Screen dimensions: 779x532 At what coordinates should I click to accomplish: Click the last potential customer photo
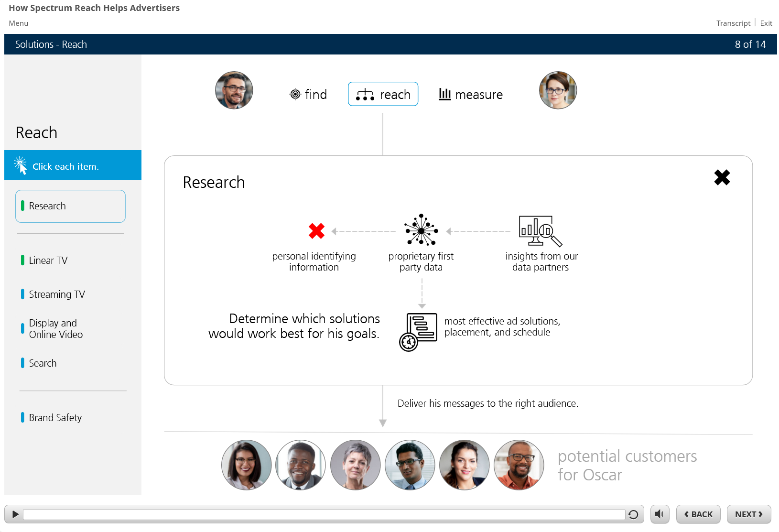click(x=519, y=465)
